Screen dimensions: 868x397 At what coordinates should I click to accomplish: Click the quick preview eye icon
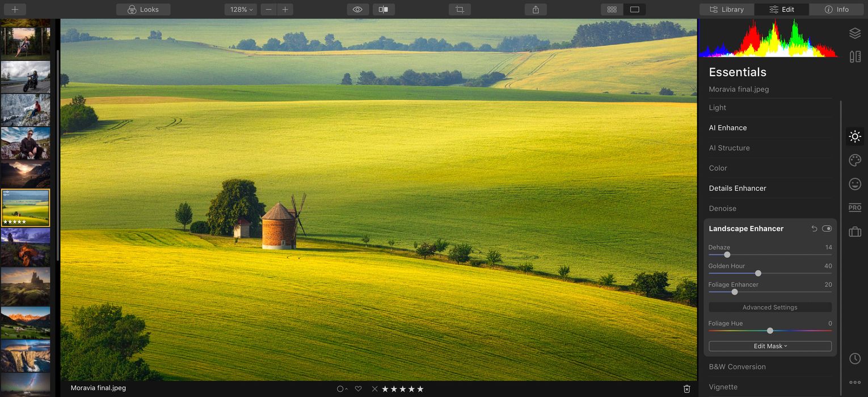357,9
